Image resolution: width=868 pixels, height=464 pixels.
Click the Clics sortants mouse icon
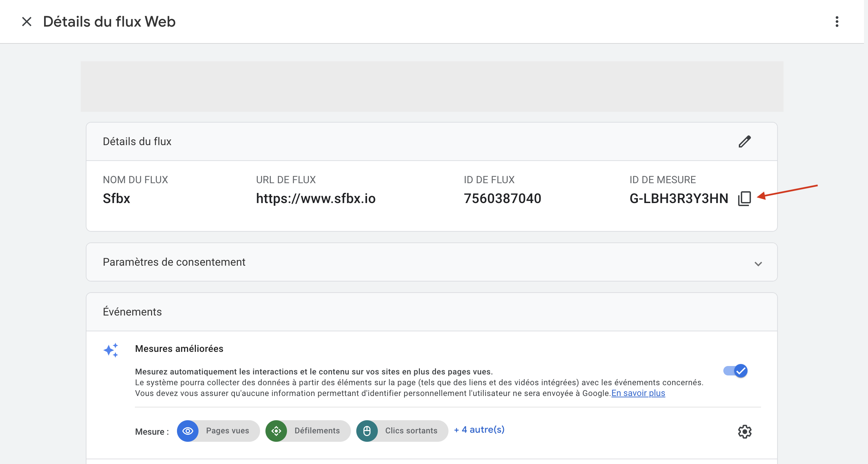coord(367,431)
